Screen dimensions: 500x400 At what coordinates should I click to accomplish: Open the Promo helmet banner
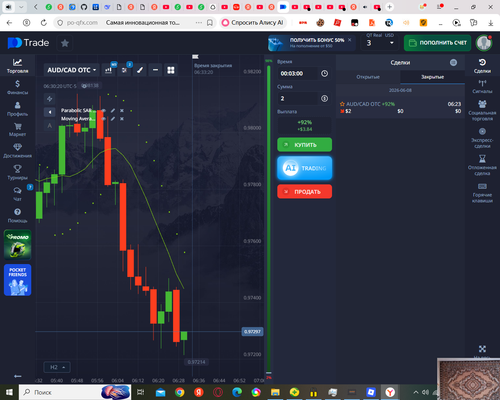pos(18,245)
